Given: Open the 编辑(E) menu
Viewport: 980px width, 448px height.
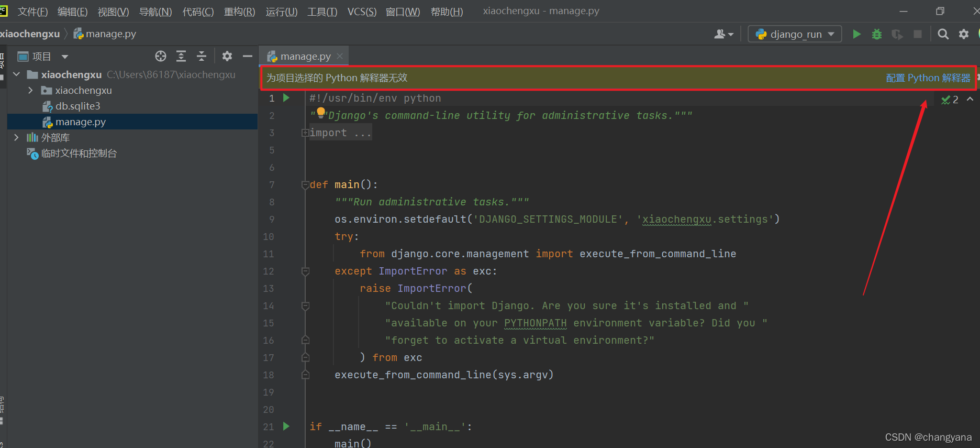Looking at the screenshot, I should (72, 12).
